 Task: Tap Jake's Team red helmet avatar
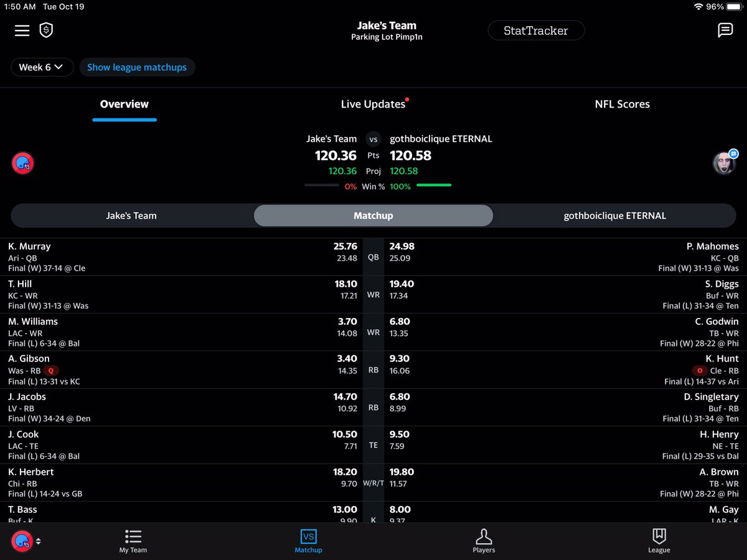click(22, 164)
